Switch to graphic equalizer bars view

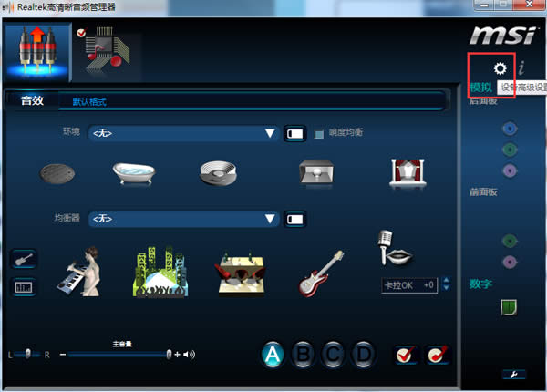(x=24, y=287)
